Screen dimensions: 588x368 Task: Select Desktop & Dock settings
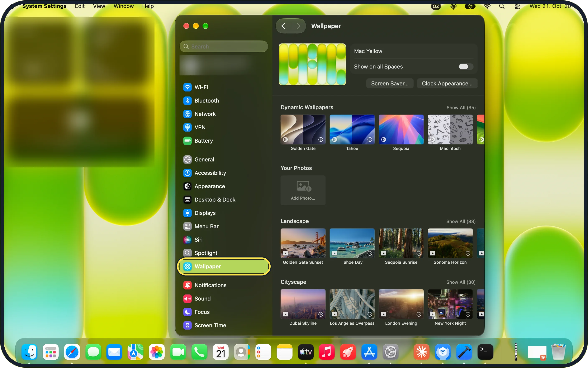click(224, 200)
